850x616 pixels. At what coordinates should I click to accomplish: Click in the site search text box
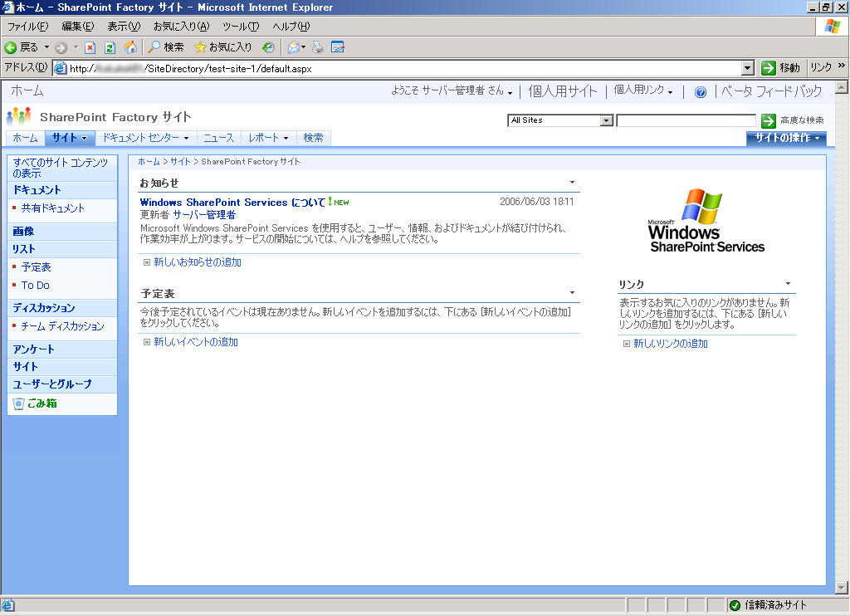click(x=685, y=120)
